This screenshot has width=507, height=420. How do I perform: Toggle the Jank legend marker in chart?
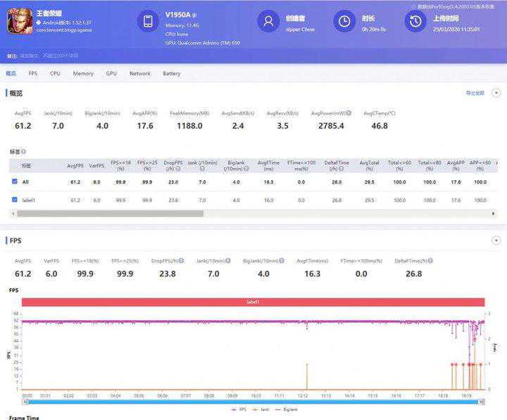click(x=256, y=407)
